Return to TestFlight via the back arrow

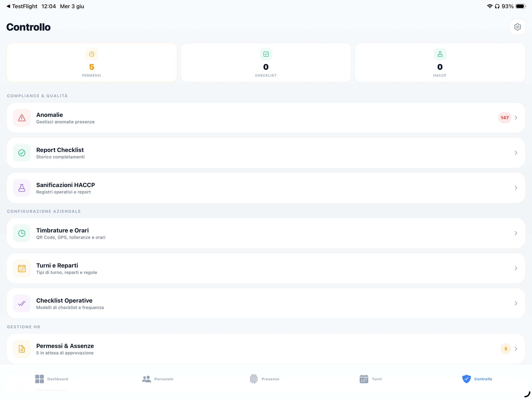point(8,6)
